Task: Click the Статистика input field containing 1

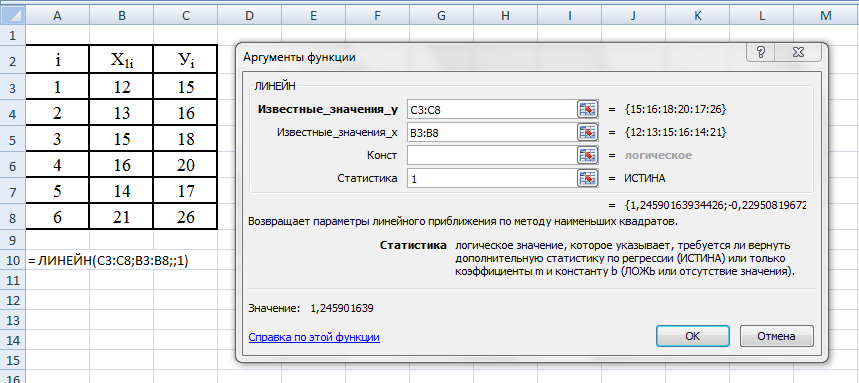Action: [491, 178]
